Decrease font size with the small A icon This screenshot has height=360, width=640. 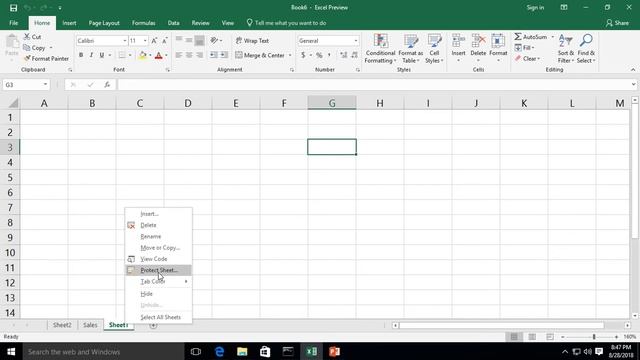(x=164, y=41)
